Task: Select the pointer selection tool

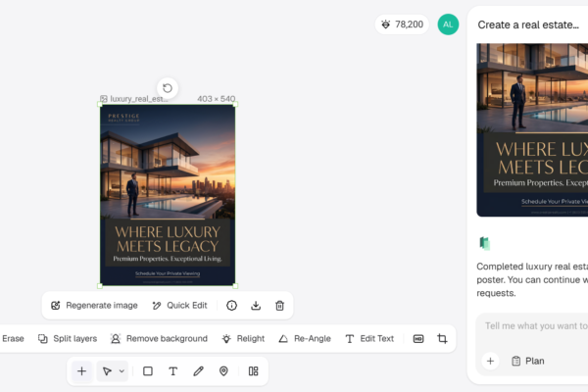Action: [107, 371]
